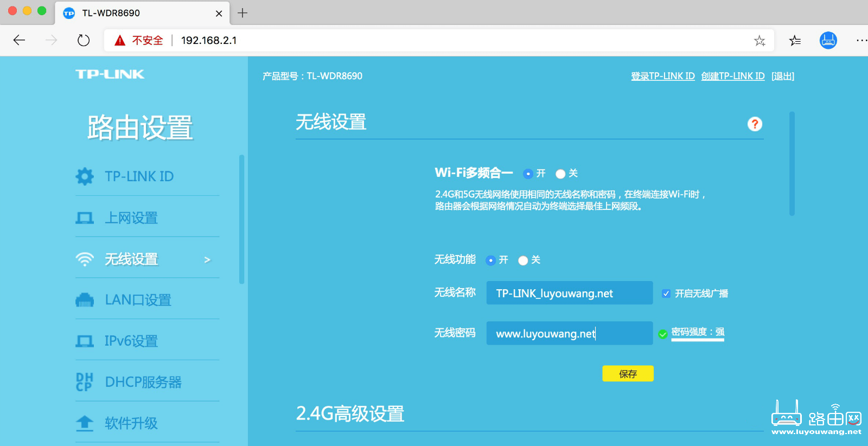Open the browser favorites list icon
Image resolution: width=868 pixels, height=446 pixels.
[x=795, y=41]
